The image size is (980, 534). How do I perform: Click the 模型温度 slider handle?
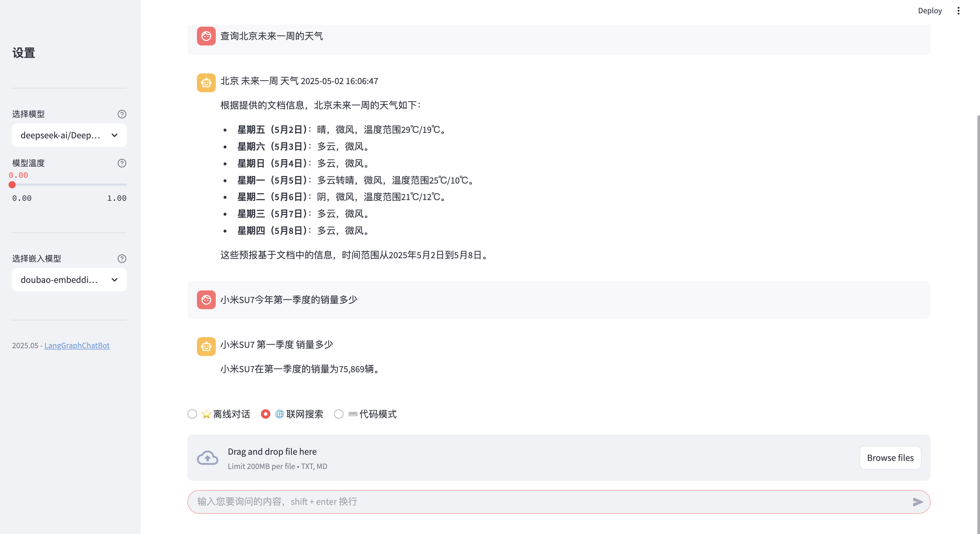click(12, 185)
